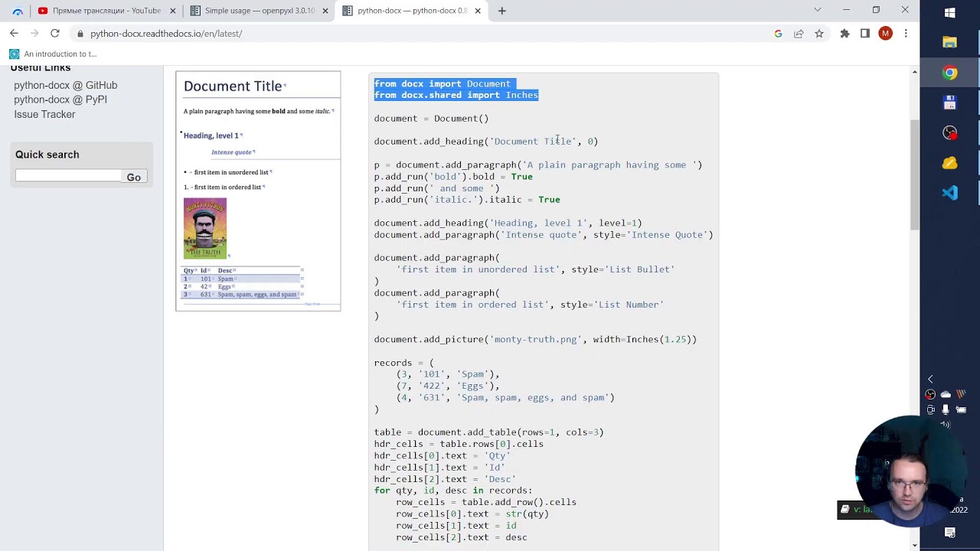
Task: Click the 'document = Document()' code line
Action: point(431,119)
